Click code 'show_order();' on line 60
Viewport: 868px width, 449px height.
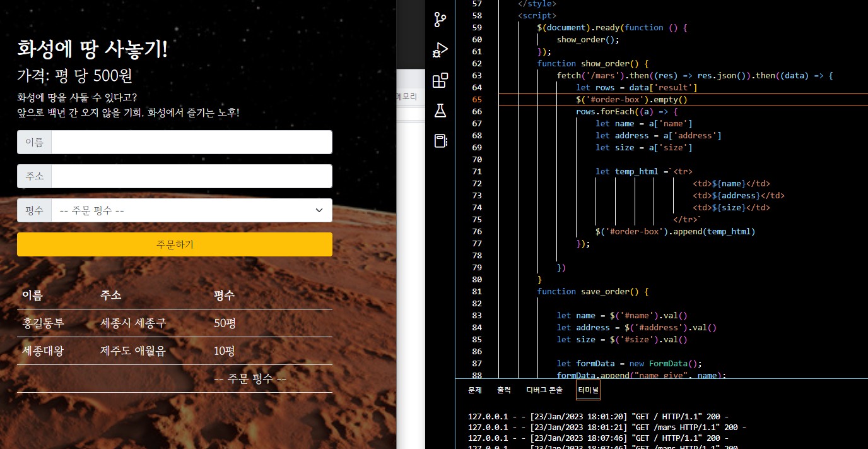(x=588, y=40)
